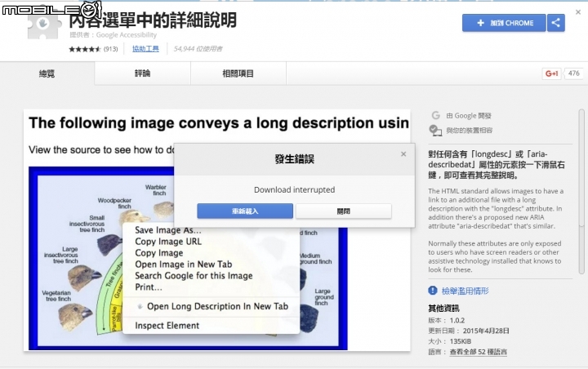This screenshot has height=369, width=588.
Task: Click the extension puzzle piece icon
Action: coord(44,25)
